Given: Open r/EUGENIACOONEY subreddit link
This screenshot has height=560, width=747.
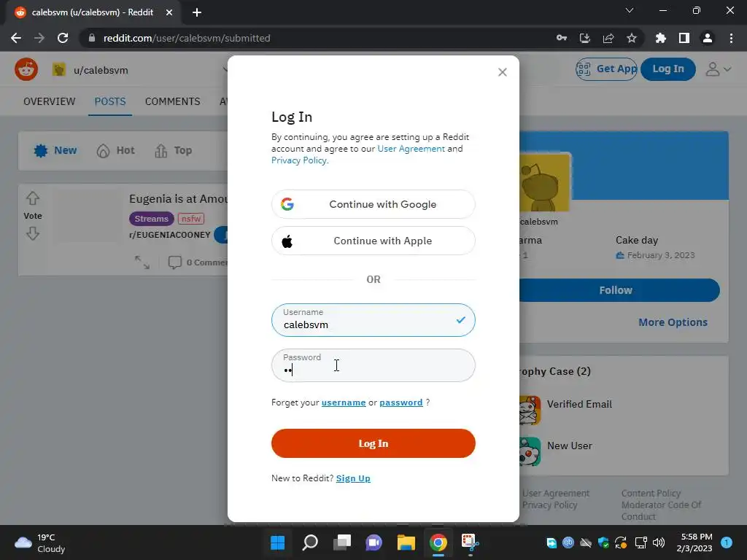Looking at the screenshot, I should pos(169,235).
